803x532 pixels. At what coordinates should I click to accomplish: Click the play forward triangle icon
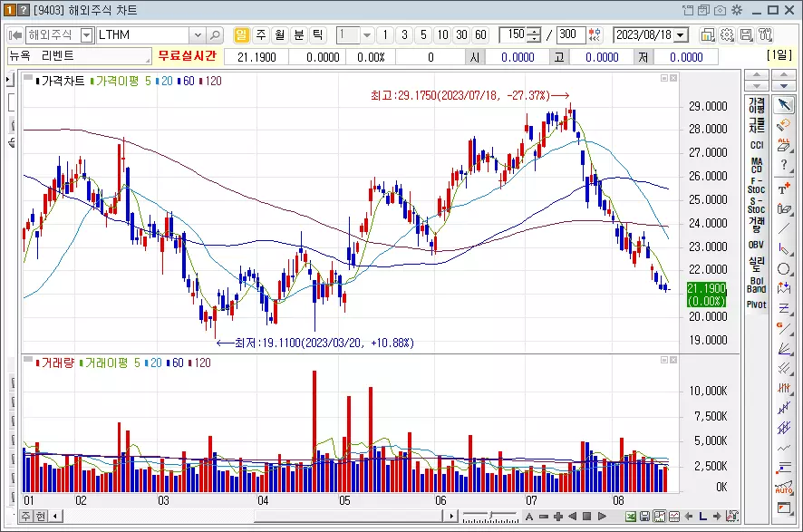[x=602, y=516]
